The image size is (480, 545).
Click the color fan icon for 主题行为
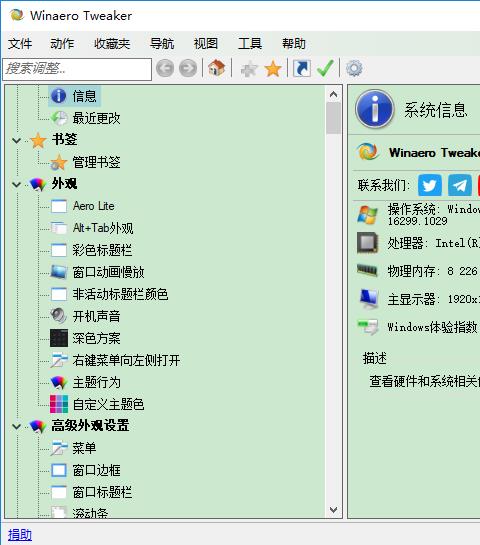click(59, 382)
